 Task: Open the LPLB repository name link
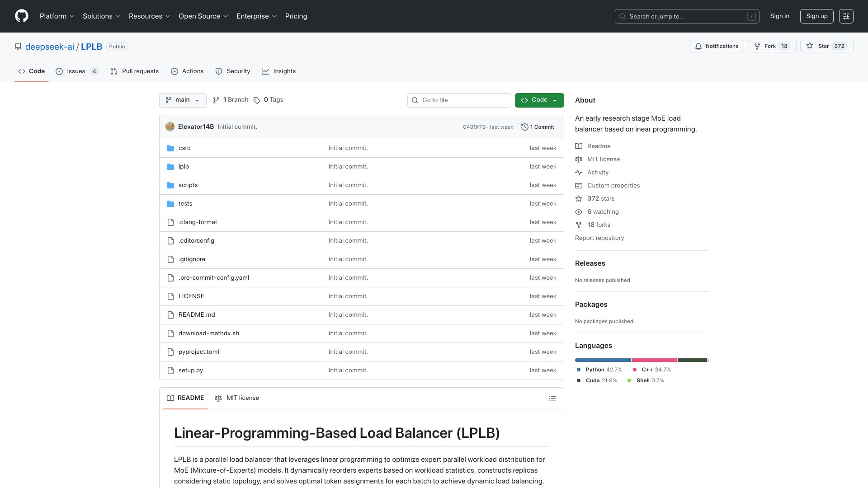91,47
